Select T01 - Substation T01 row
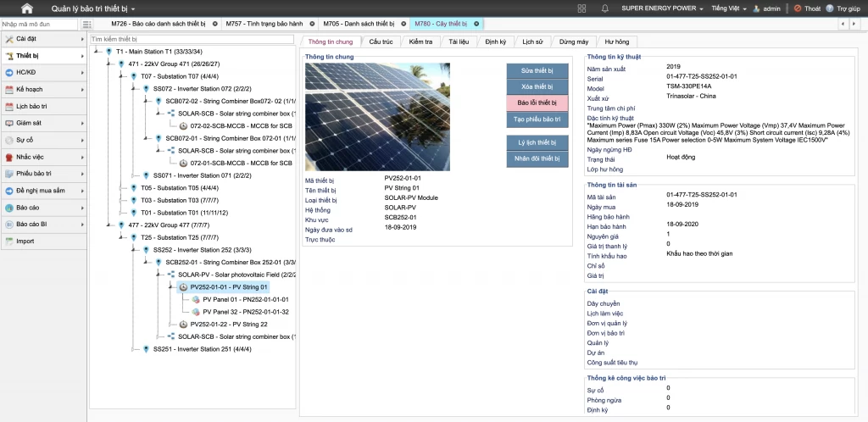The image size is (868, 422). tap(184, 213)
